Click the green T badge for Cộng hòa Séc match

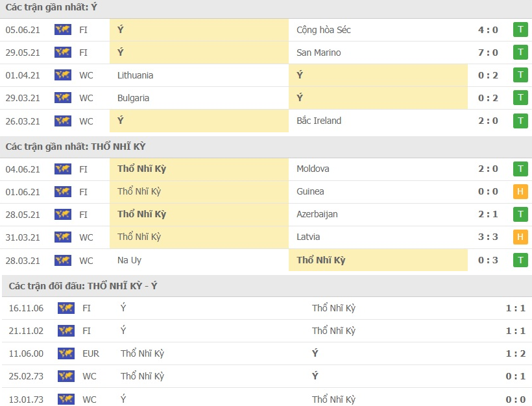(x=520, y=30)
